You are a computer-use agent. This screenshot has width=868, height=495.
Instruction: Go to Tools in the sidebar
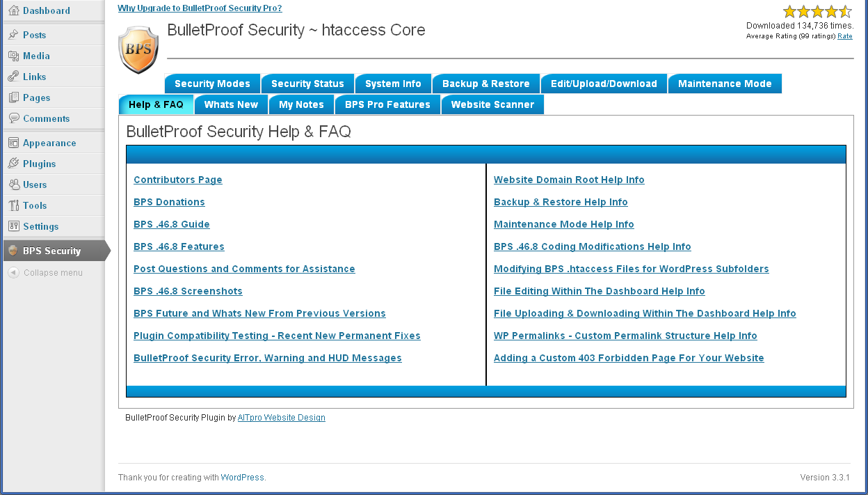(x=35, y=205)
